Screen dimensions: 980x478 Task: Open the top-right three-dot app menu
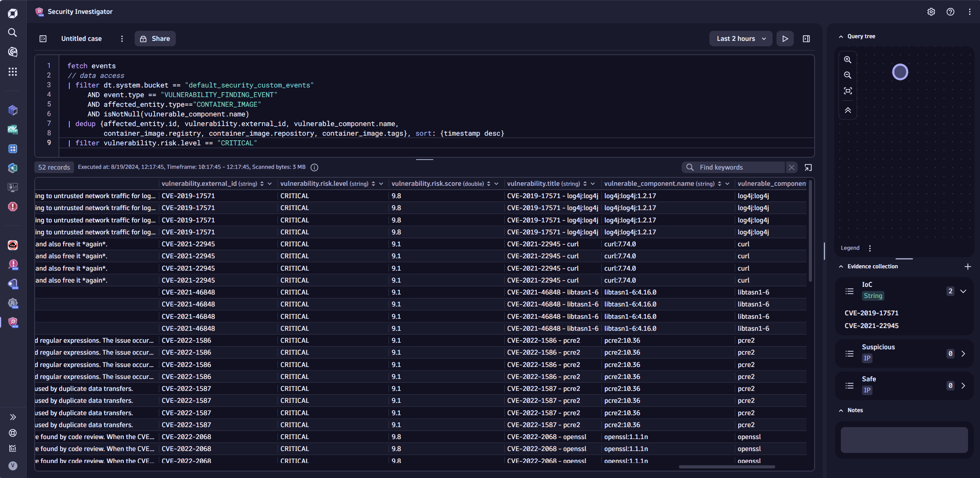point(970,12)
